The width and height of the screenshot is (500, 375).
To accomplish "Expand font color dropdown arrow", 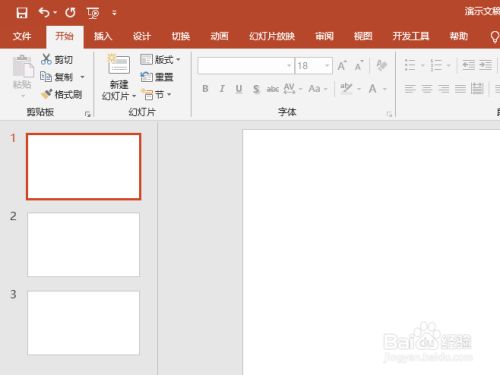I will [x=385, y=89].
